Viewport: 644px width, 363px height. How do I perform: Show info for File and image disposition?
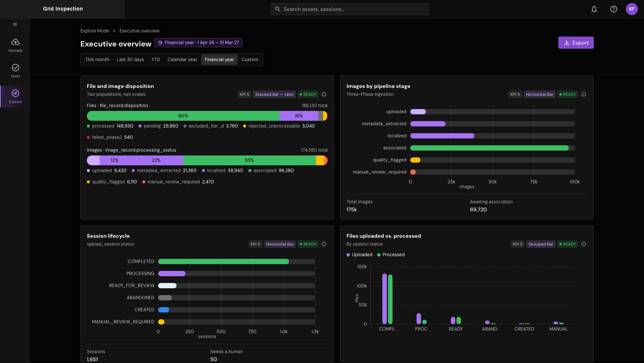point(324,94)
